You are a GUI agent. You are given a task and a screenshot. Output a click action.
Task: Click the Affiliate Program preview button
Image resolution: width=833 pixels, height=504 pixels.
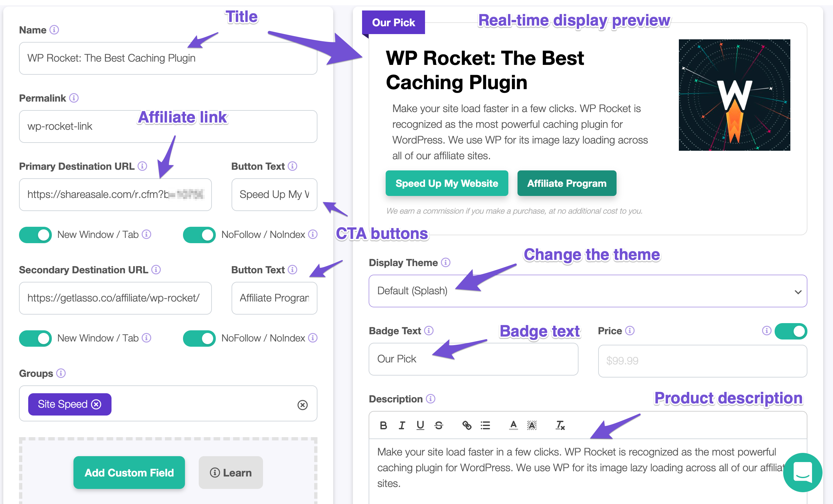(567, 184)
